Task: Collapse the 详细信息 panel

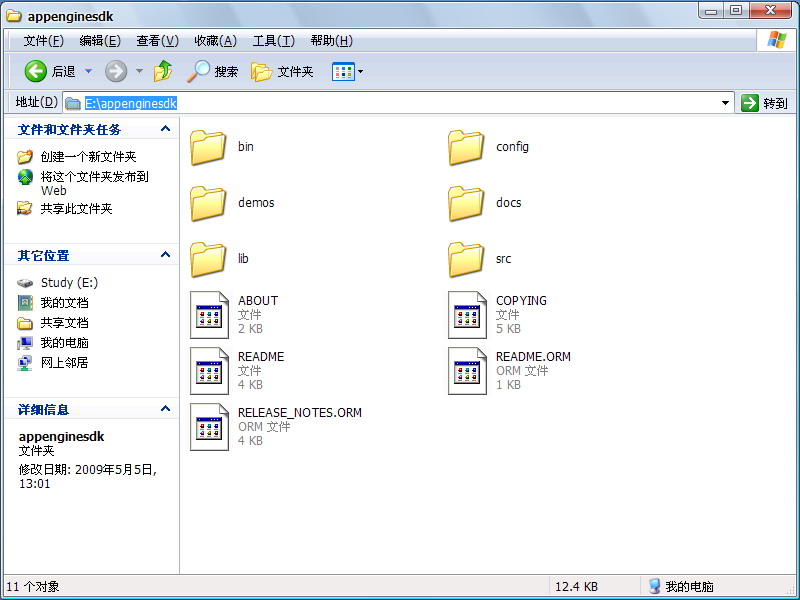Action: [165, 409]
